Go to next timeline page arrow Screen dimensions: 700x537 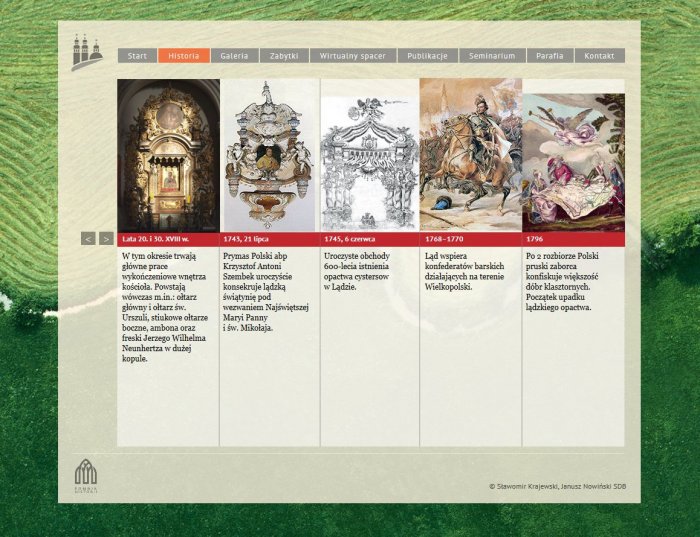(106, 239)
